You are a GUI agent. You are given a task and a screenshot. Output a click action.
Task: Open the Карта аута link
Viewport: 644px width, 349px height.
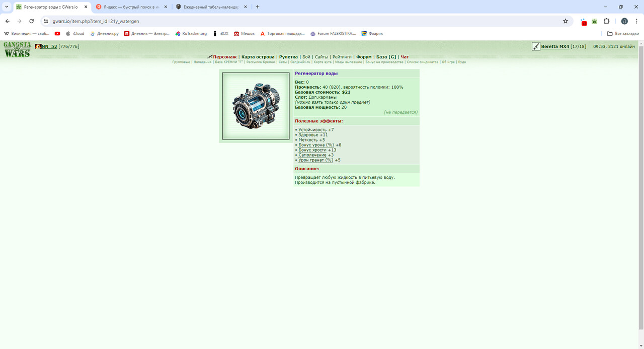coord(323,62)
